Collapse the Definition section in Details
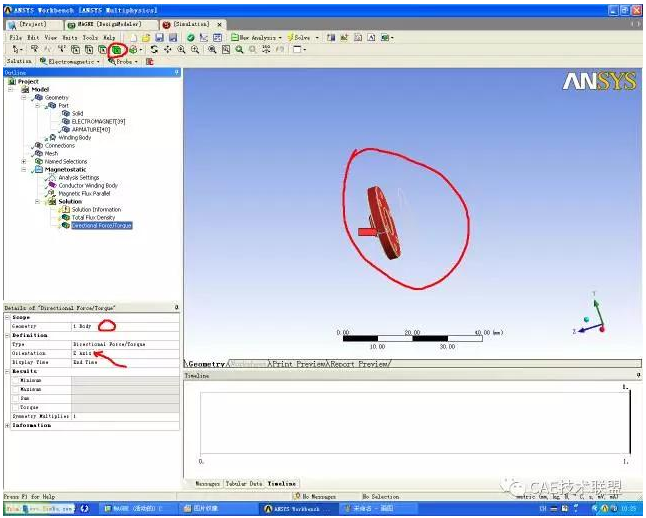646x518 pixels. pos(7,335)
